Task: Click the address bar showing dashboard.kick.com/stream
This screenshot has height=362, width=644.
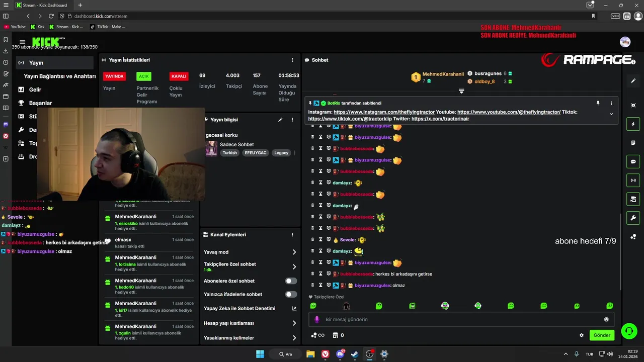Action: click(101, 16)
